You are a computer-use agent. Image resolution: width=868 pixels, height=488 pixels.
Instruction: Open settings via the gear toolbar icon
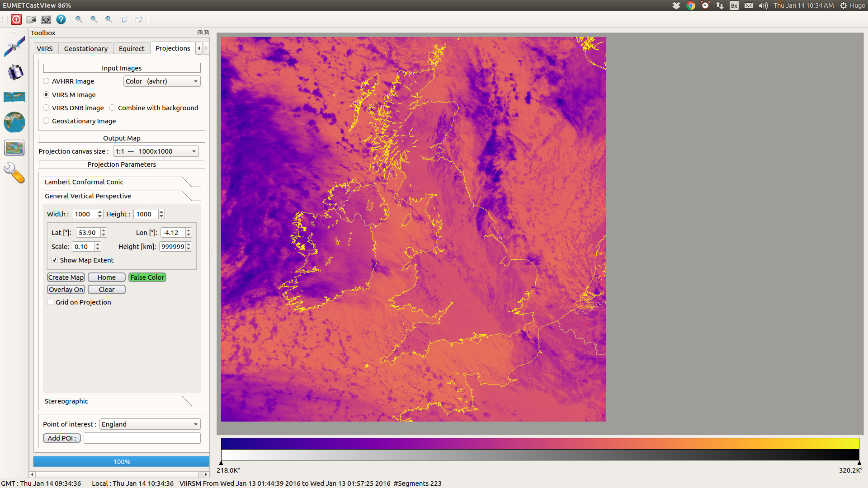tap(46, 19)
